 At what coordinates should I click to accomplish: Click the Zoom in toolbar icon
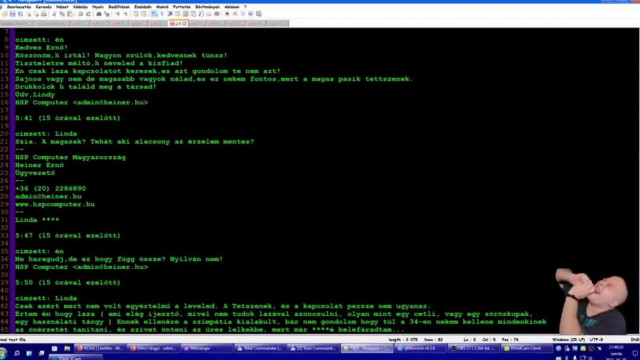(x=118, y=14)
